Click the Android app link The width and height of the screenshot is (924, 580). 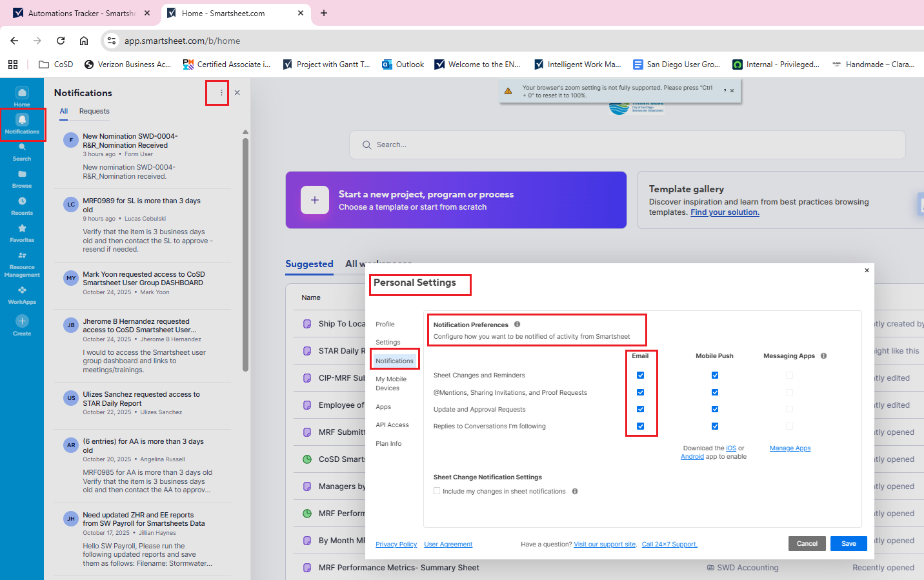(692, 456)
